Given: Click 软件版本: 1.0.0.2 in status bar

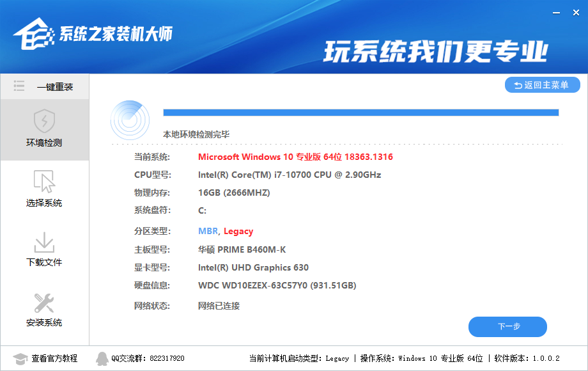Looking at the screenshot, I should pos(527,358).
